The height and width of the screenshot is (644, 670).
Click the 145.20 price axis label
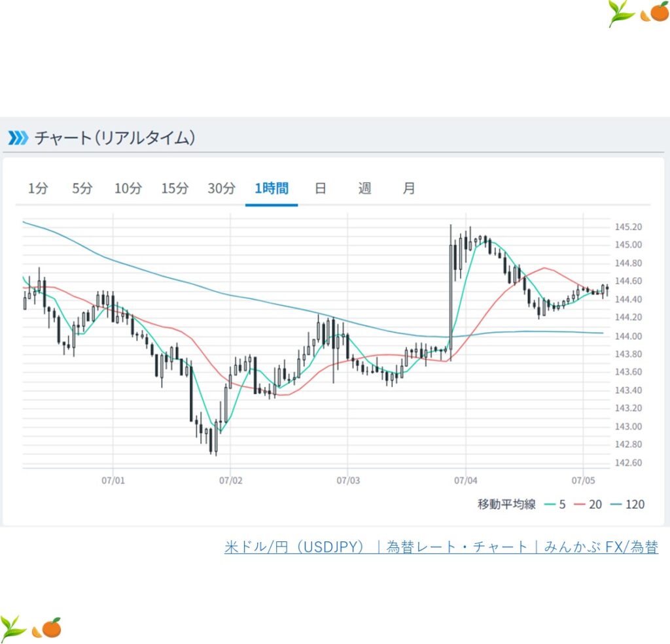[628, 227]
